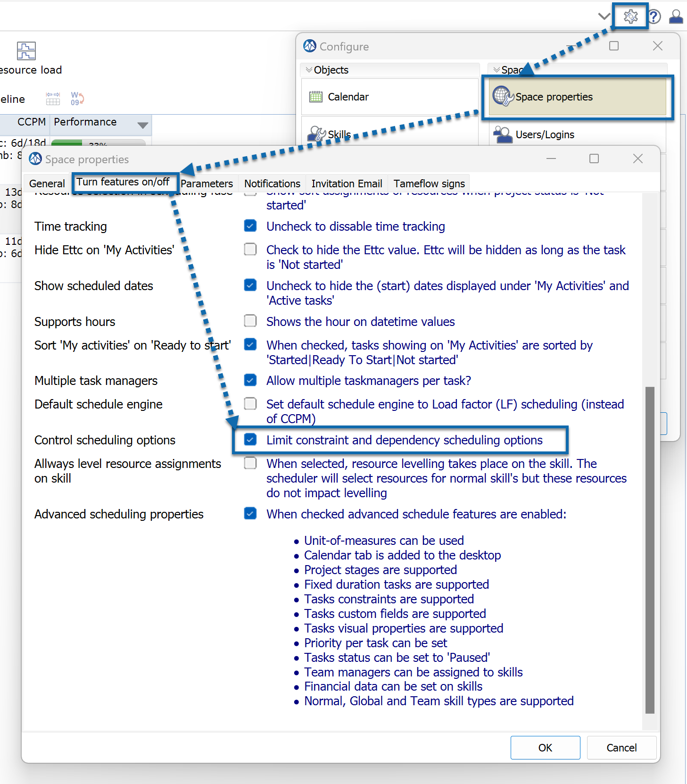Open the Notifications tab
This screenshot has height=784, width=687.
click(272, 183)
